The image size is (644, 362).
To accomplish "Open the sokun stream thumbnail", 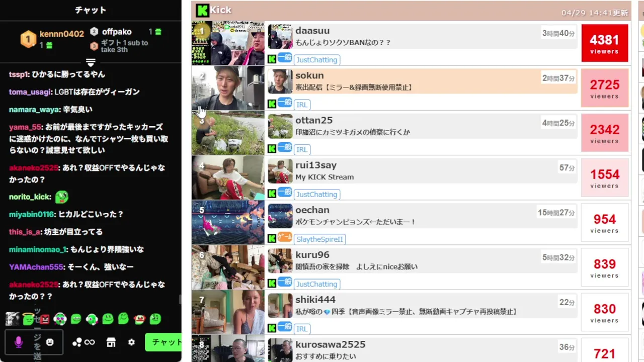I will pyautogui.click(x=228, y=88).
